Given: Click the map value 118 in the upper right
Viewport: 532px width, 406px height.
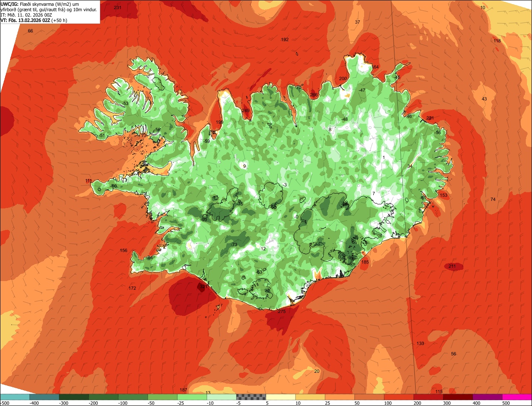Looking at the screenshot, I should pos(497,41).
